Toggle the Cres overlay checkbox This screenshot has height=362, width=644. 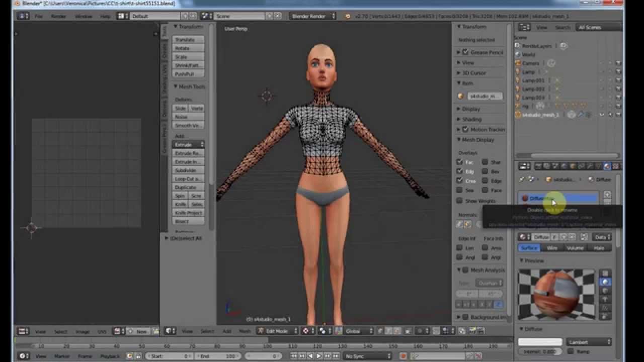[x=459, y=180]
